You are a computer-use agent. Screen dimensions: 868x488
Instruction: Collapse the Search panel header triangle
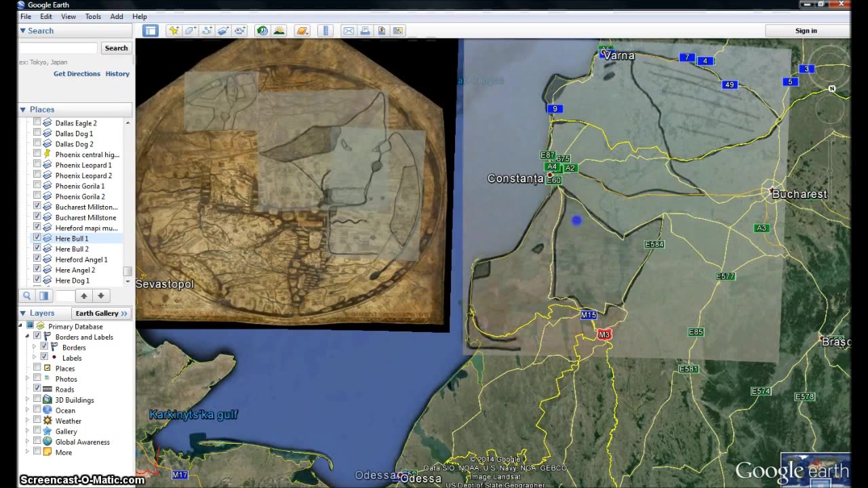(22, 30)
